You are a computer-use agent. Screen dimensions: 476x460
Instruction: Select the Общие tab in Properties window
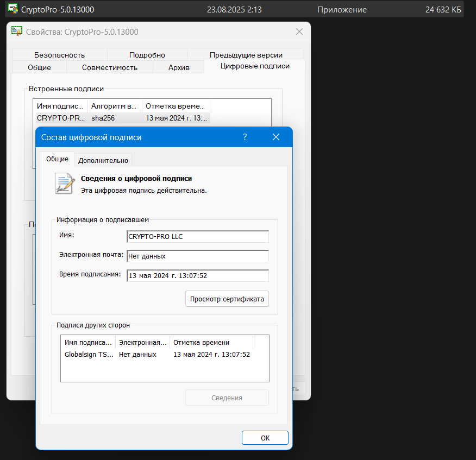[x=40, y=67]
